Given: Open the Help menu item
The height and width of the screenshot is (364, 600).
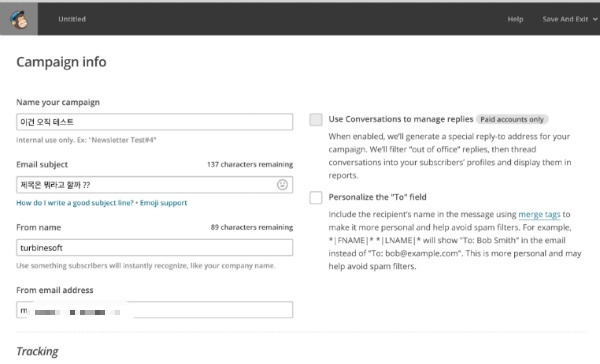Looking at the screenshot, I should tap(515, 19).
